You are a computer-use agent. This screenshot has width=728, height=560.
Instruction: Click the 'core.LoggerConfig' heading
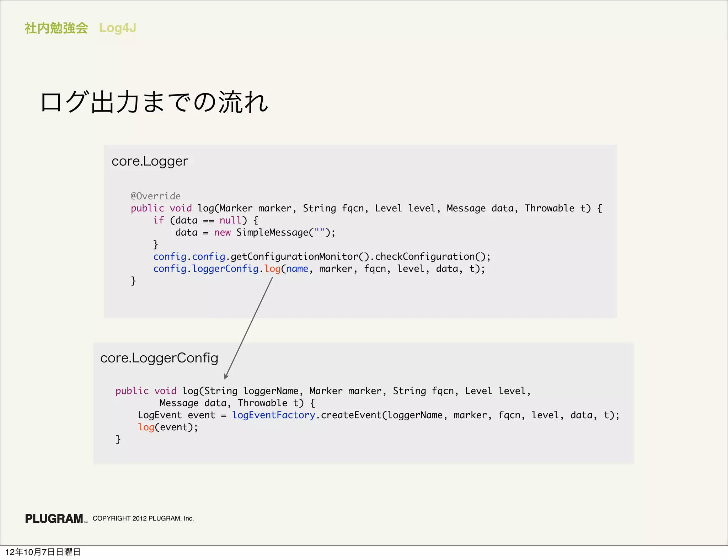coord(159,358)
